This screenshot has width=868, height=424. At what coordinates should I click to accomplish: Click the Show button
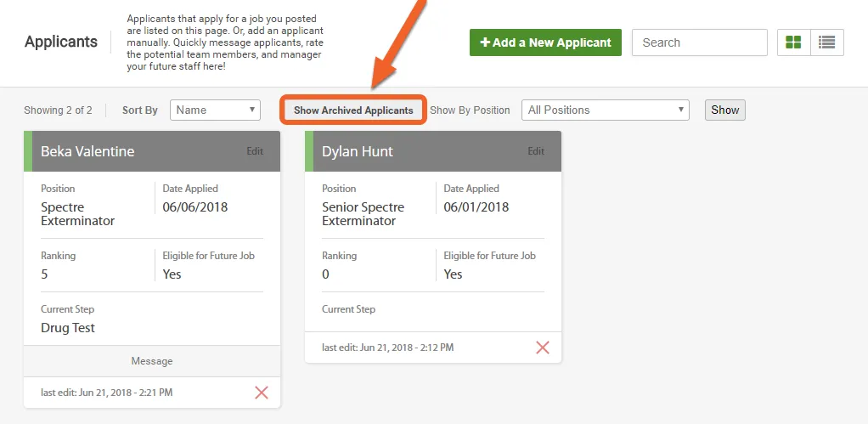[x=725, y=110]
